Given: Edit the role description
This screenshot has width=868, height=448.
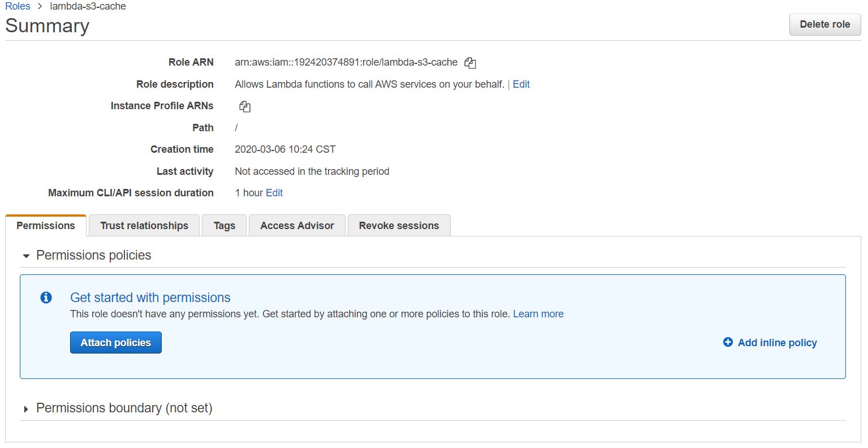Looking at the screenshot, I should (x=521, y=84).
